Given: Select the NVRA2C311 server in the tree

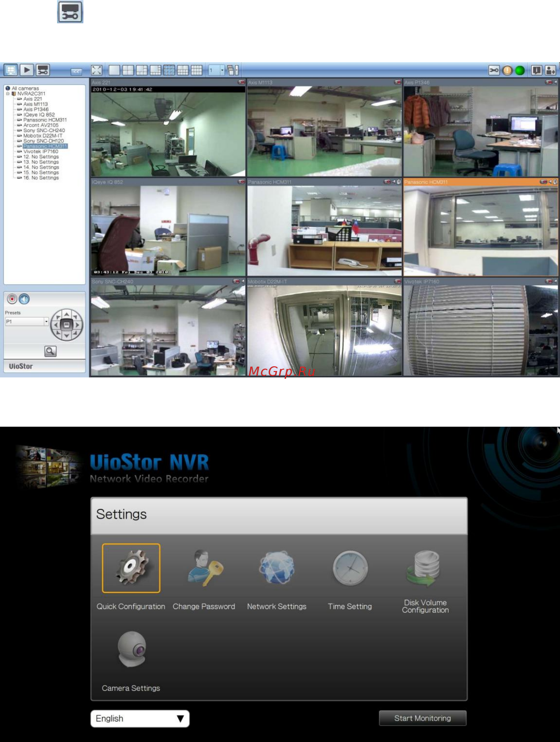Looking at the screenshot, I should [31, 94].
